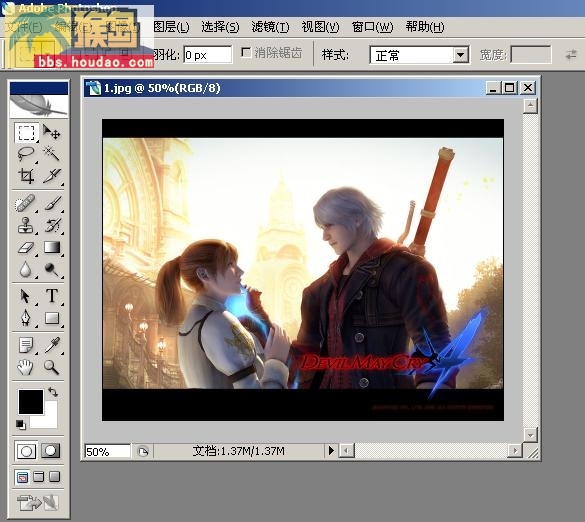Screen dimensions: 585x522
Task: Click the 50% zoom field in status bar
Action: 107,451
